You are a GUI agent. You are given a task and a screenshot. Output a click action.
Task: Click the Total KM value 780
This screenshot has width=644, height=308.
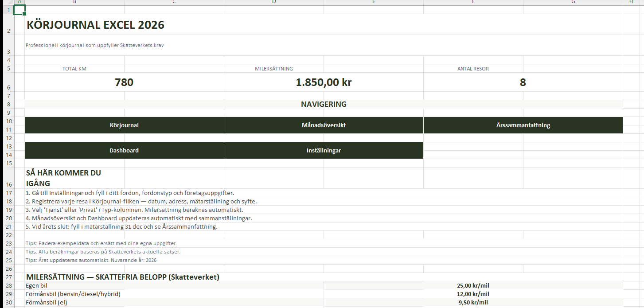coord(124,82)
